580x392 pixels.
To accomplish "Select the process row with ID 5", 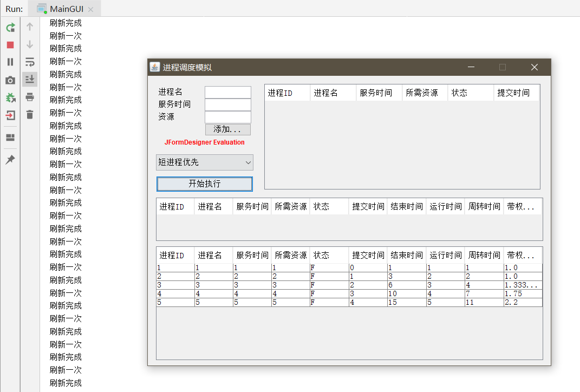I will 349,302.
